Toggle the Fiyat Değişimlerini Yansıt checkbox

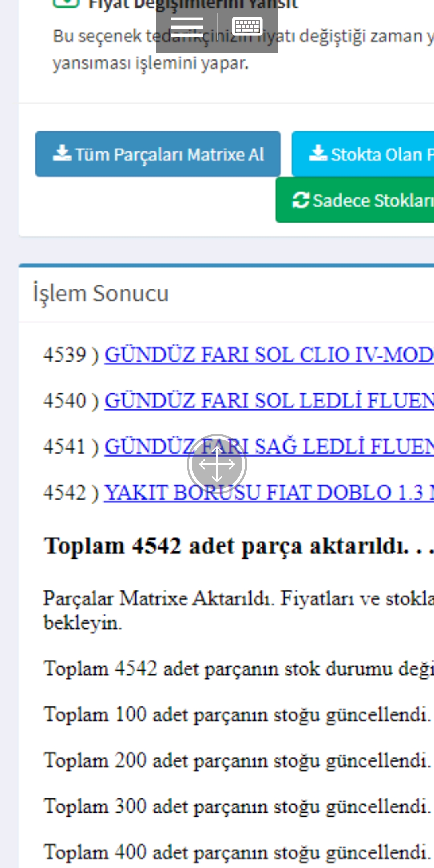click(66, 2)
